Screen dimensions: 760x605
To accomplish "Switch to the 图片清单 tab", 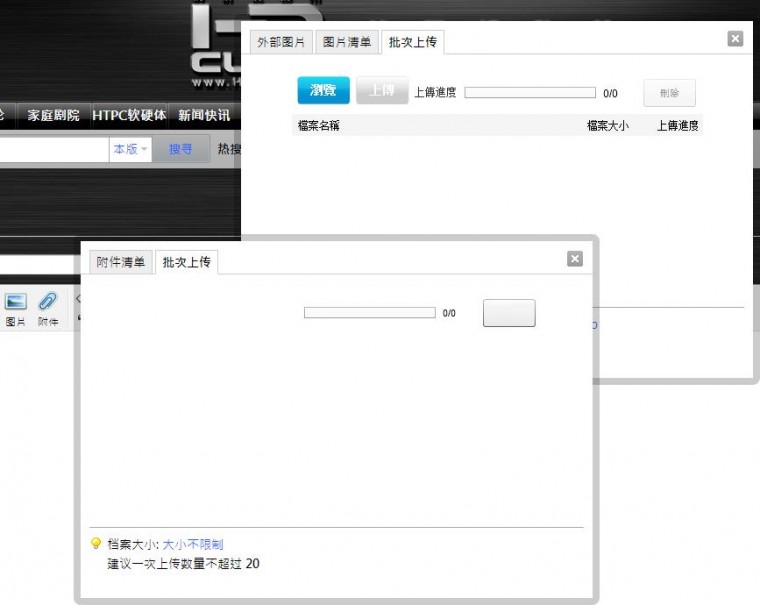I will click(x=347, y=42).
